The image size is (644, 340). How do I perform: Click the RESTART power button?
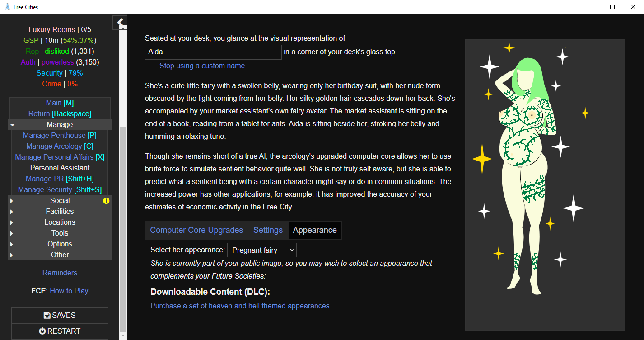pyautogui.click(x=60, y=331)
